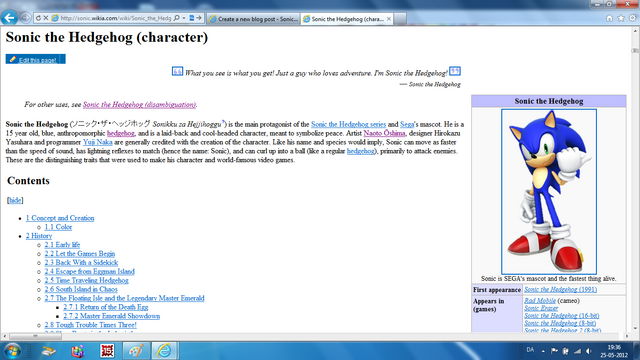
Task: Refresh the page with the reload icon
Action: click(38, 18)
